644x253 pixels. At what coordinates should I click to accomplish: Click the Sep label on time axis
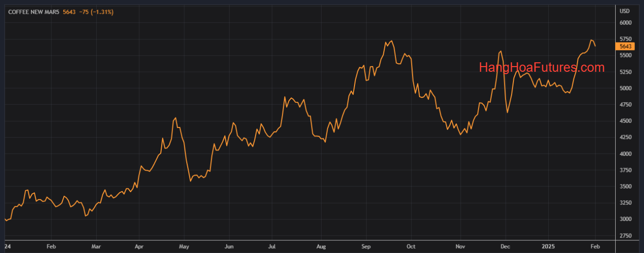[x=366, y=246]
